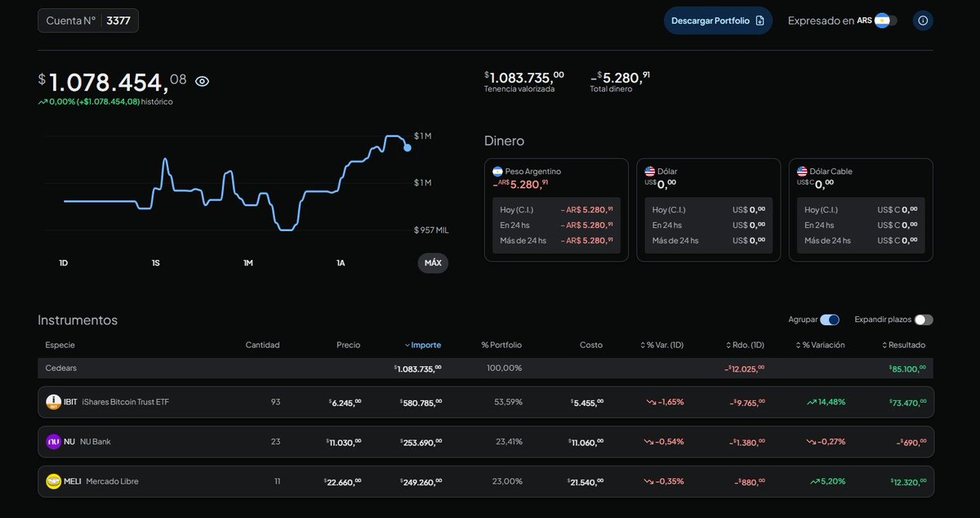This screenshot has width=980, height=518.
Task: Click the % Portfolio column header
Action: (x=501, y=345)
